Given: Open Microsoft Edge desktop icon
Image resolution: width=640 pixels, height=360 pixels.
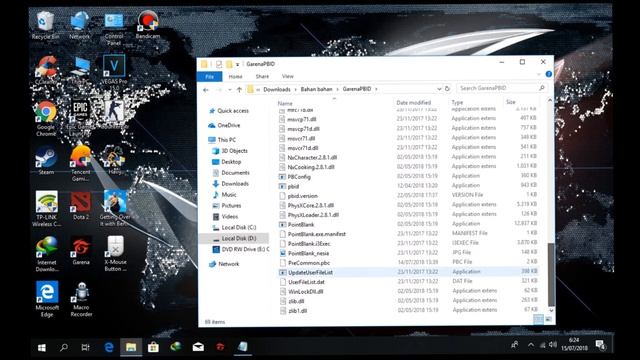Looking at the screenshot, I should (47, 299).
